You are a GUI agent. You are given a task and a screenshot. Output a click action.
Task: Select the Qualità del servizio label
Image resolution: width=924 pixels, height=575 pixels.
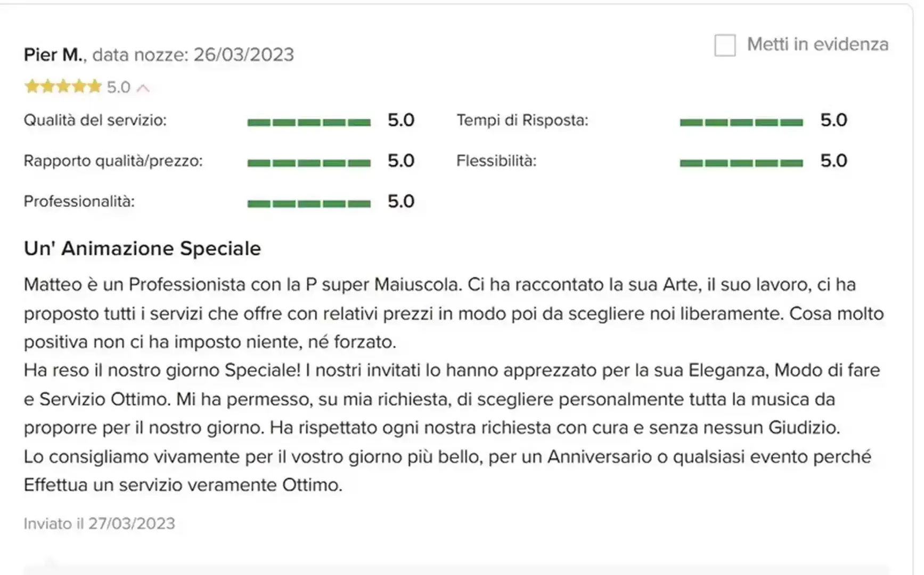point(95,120)
